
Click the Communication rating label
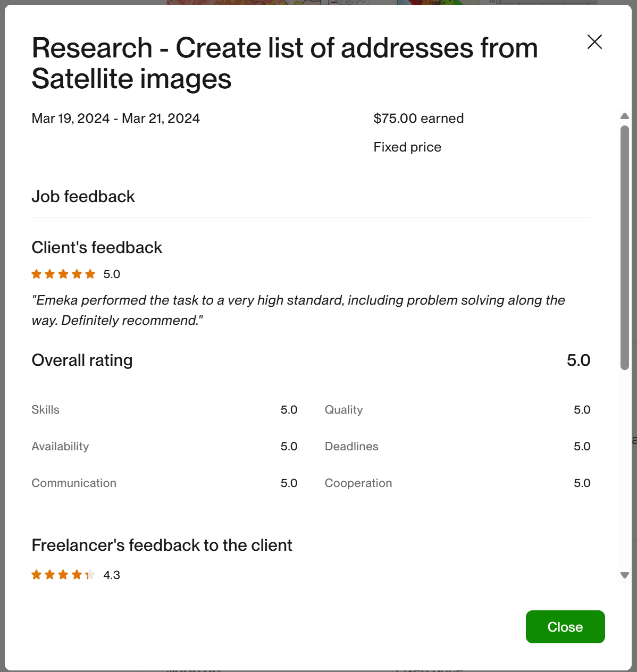pos(74,483)
